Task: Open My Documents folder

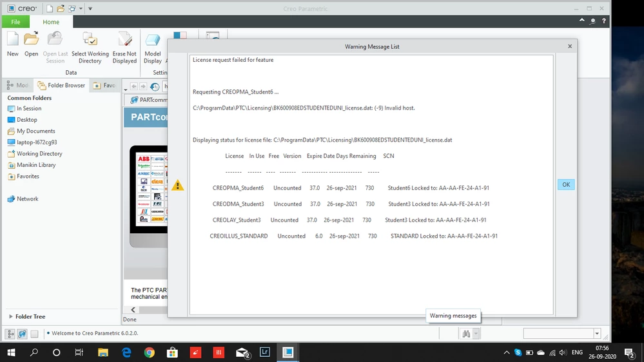Action: click(x=31, y=131)
